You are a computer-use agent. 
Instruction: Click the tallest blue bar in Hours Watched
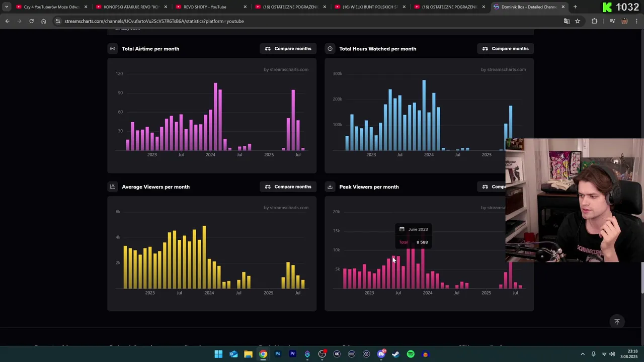click(x=424, y=115)
